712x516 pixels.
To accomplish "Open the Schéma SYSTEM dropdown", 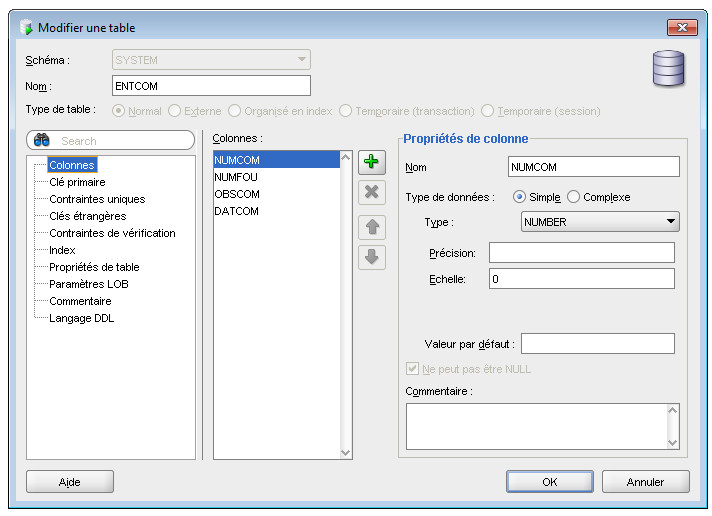I will (212, 60).
